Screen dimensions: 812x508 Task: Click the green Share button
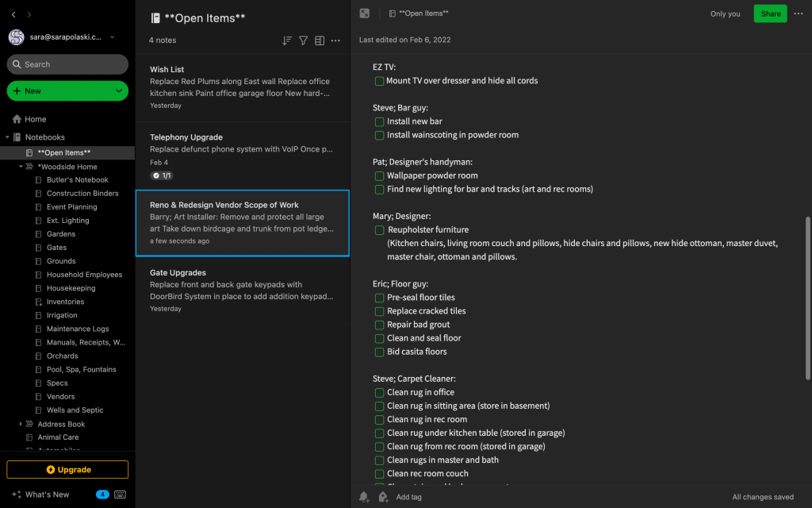pyautogui.click(x=770, y=13)
